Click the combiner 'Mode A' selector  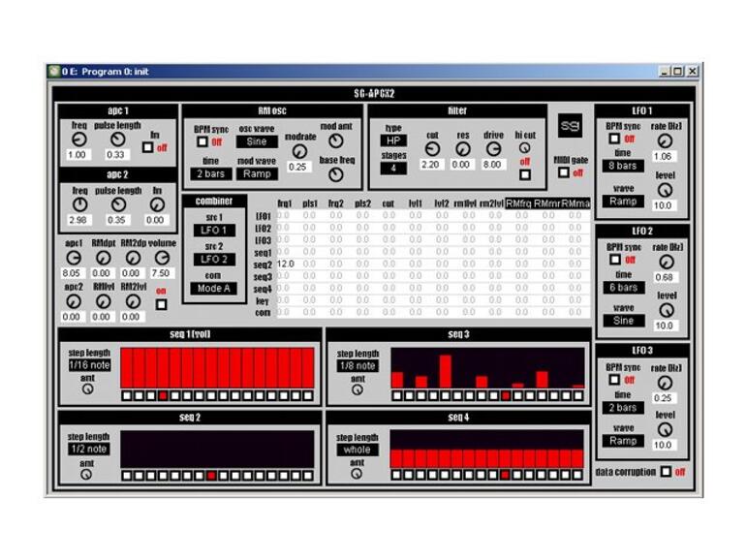tap(213, 289)
